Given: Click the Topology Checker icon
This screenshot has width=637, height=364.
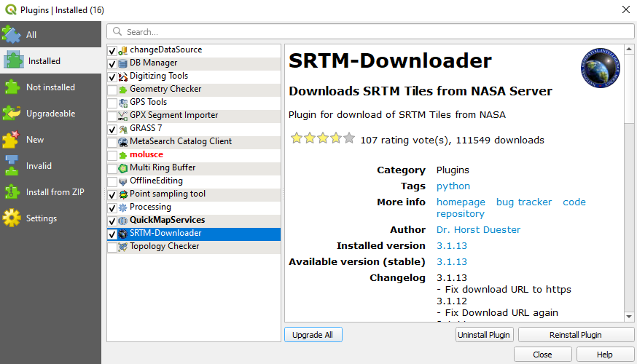Looking at the screenshot, I should [122, 247].
